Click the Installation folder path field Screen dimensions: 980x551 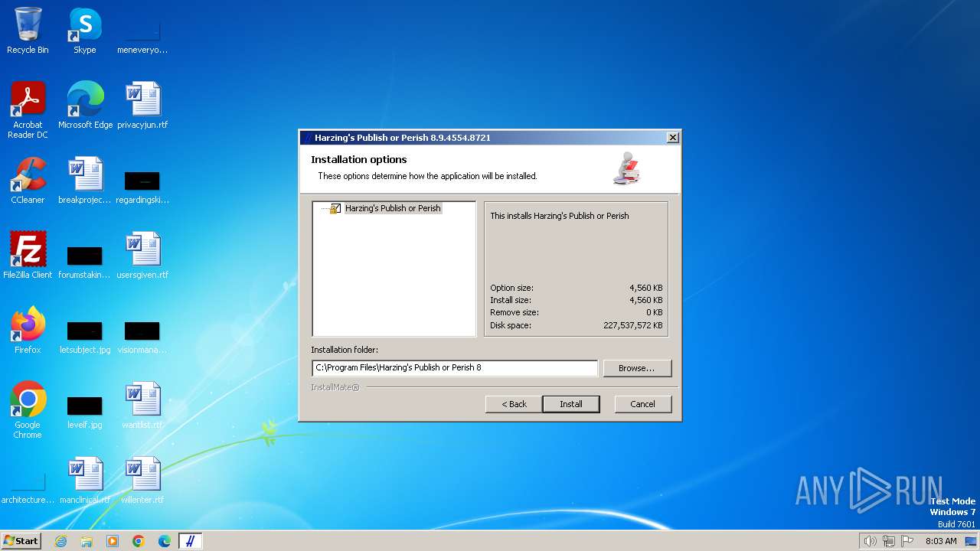click(x=455, y=368)
